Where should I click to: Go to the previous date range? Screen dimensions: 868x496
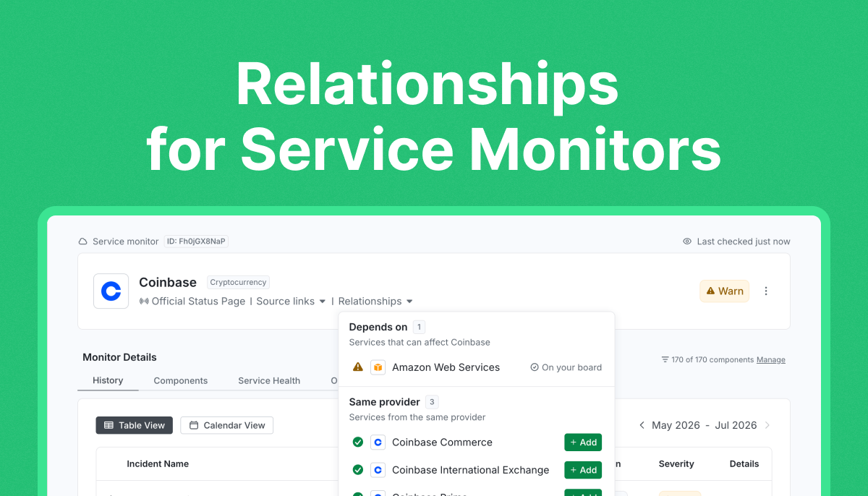(642, 425)
